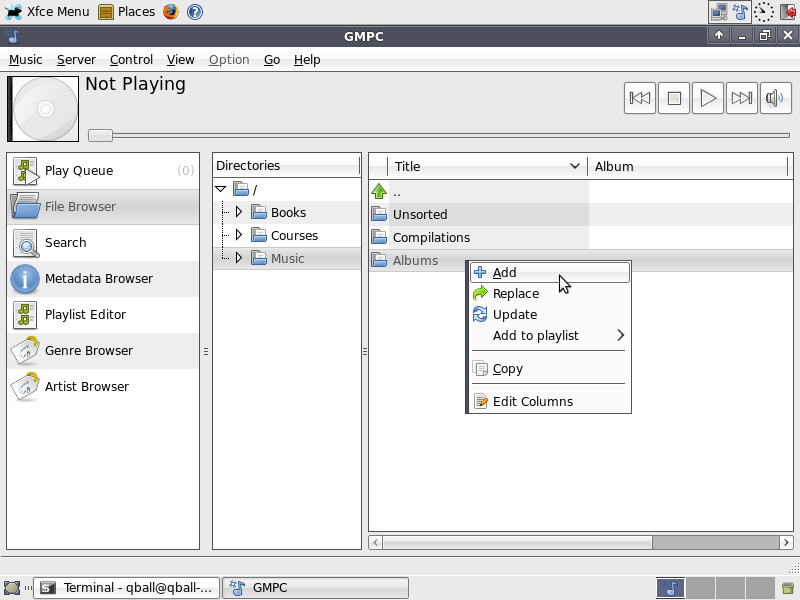Image resolution: width=800 pixels, height=600 pixels.
Task: Expand the Books directory
Action: [238, 212]
